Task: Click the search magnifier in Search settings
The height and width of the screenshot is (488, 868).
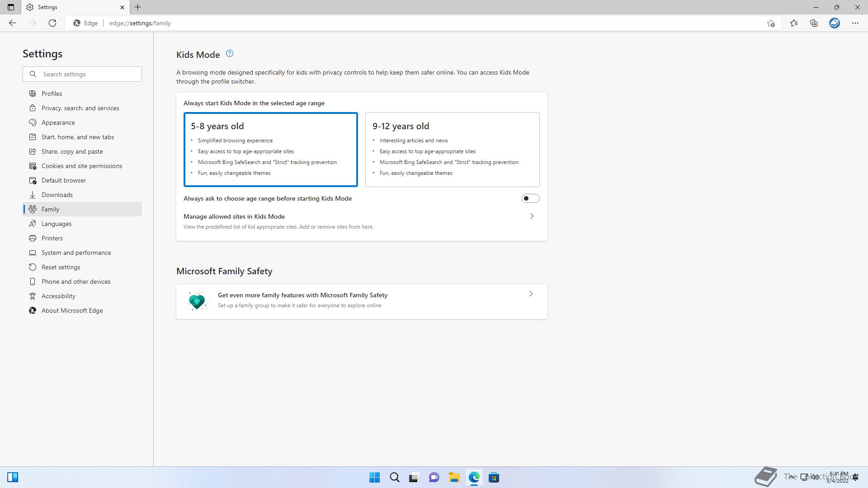Action: [33, 74]
